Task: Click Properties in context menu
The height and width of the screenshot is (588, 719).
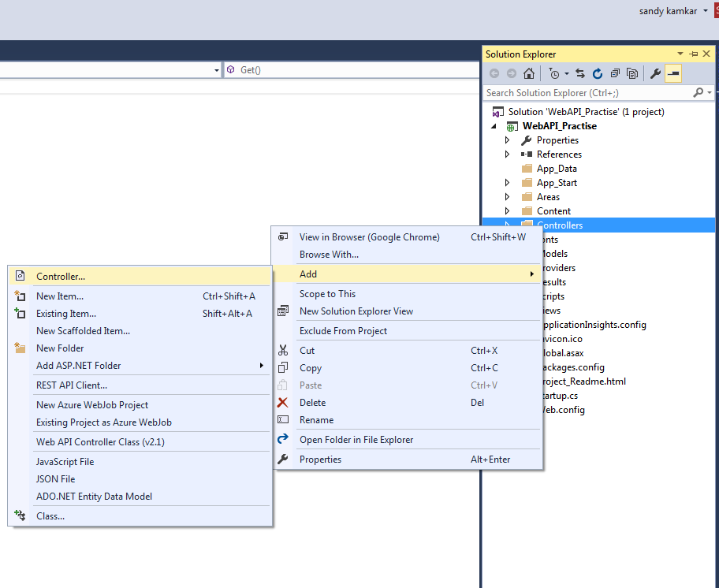Action: coord(407,460)
